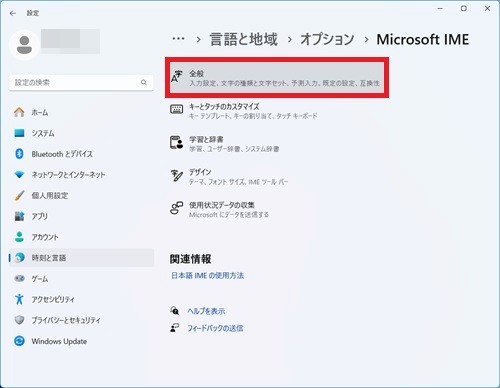Open ヘルプを表示 link

(206, 311)
